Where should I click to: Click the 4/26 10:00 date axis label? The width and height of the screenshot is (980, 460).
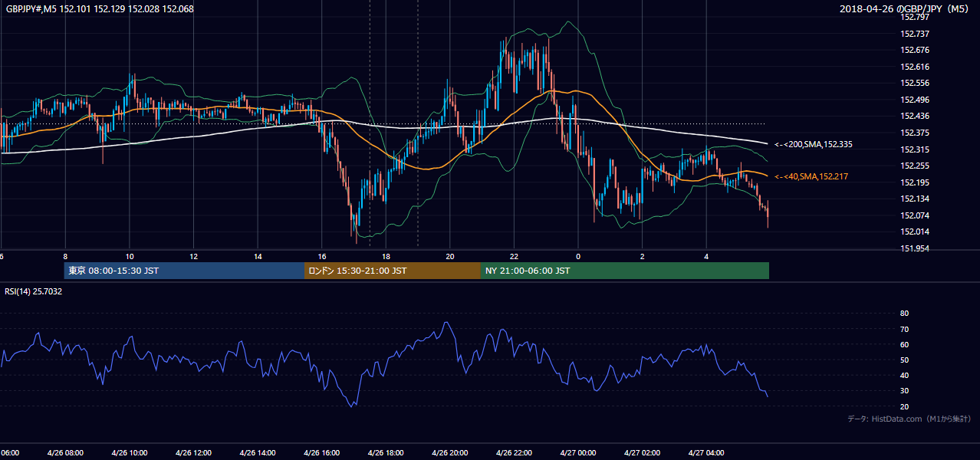click(x=129, y=453)
